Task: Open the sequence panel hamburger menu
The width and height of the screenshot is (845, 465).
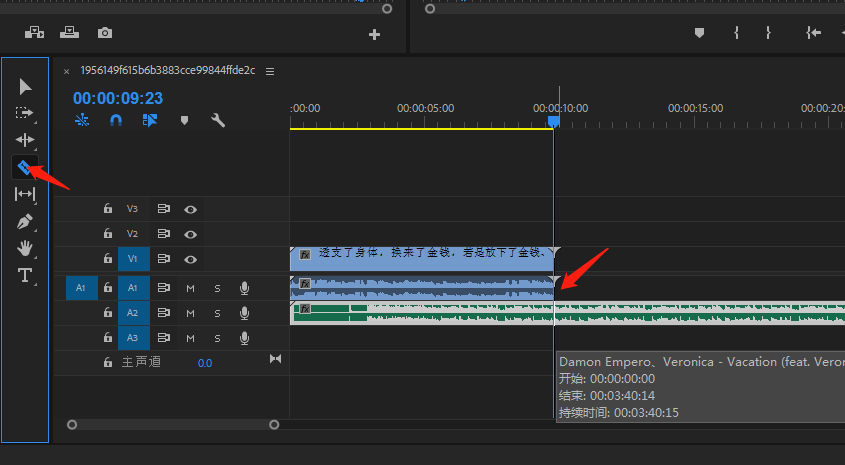Action: 270,71
